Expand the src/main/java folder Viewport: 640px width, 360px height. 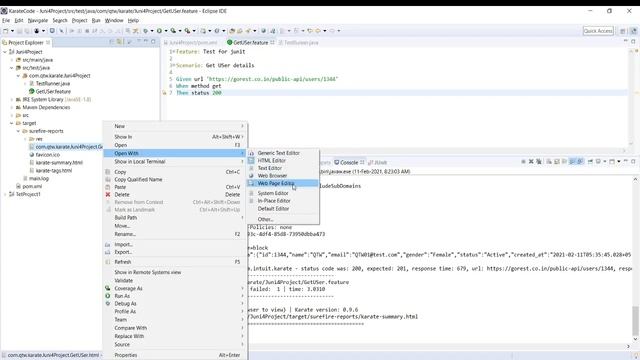(11, 60)
